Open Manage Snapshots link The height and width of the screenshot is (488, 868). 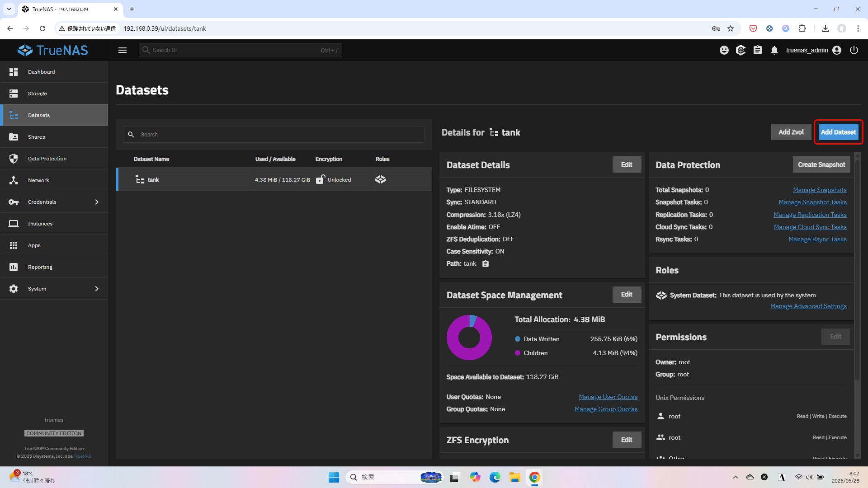coord(820,190)
